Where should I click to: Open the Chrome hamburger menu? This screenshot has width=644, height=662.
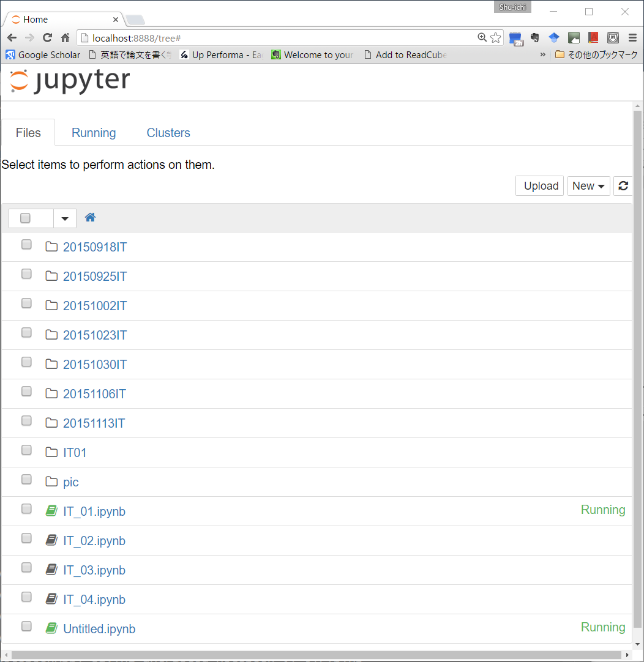[x=632, y=38]
